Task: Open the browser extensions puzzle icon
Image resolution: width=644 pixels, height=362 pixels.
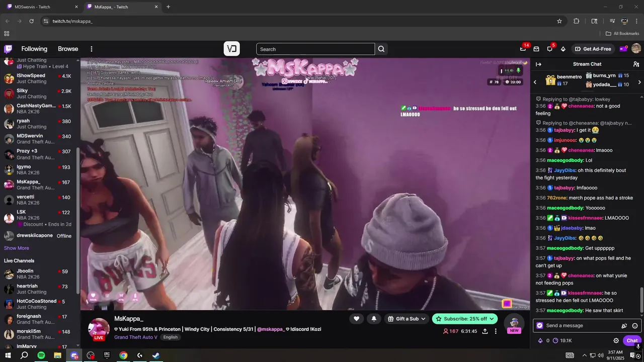Action: [x=577, y=21]
